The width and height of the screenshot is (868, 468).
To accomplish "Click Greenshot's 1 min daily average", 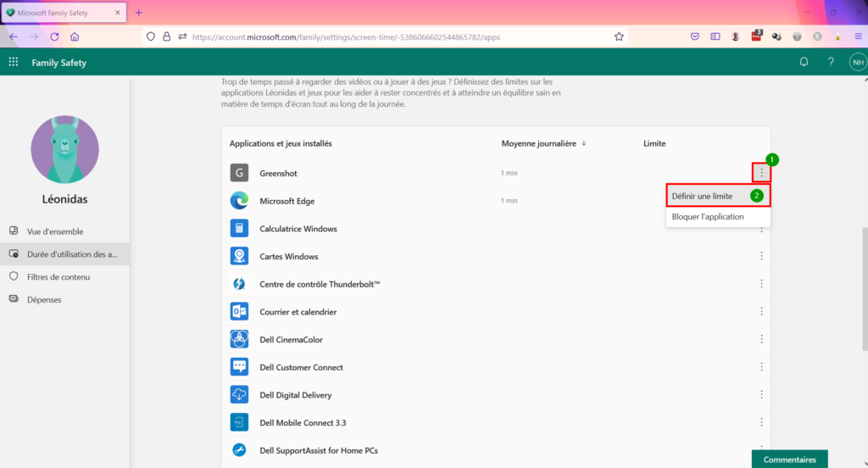I will [509, 173].
